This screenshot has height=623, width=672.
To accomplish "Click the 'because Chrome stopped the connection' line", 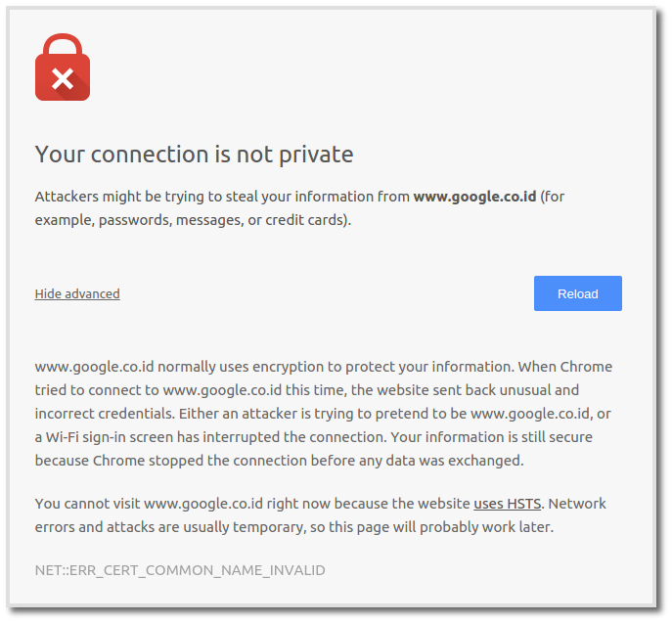I will (279, 461).
